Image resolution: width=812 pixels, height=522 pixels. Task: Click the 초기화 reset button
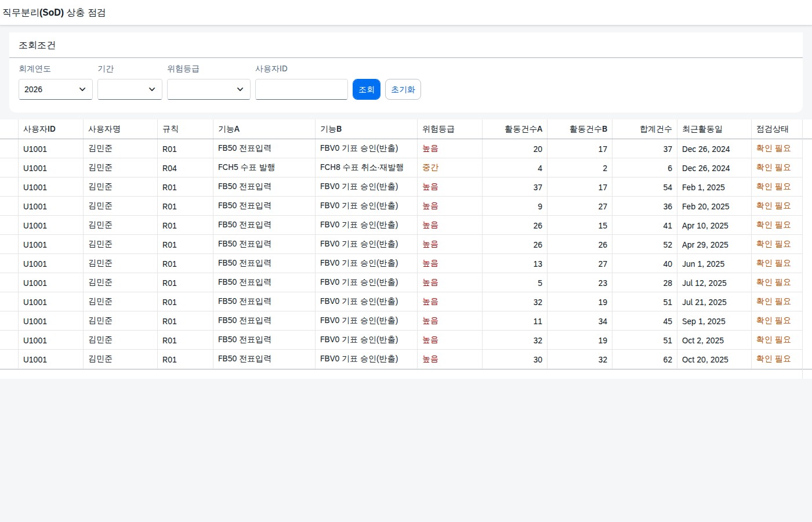pos(403,89)
